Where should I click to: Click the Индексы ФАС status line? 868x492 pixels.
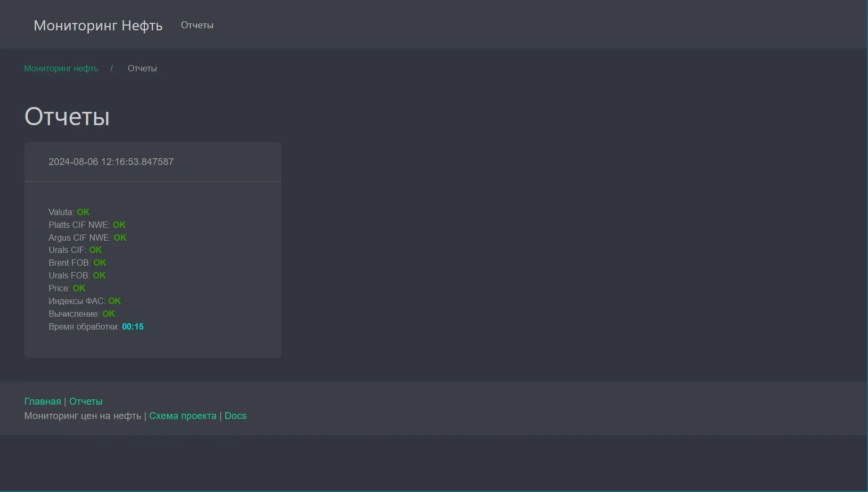point(85,301)
